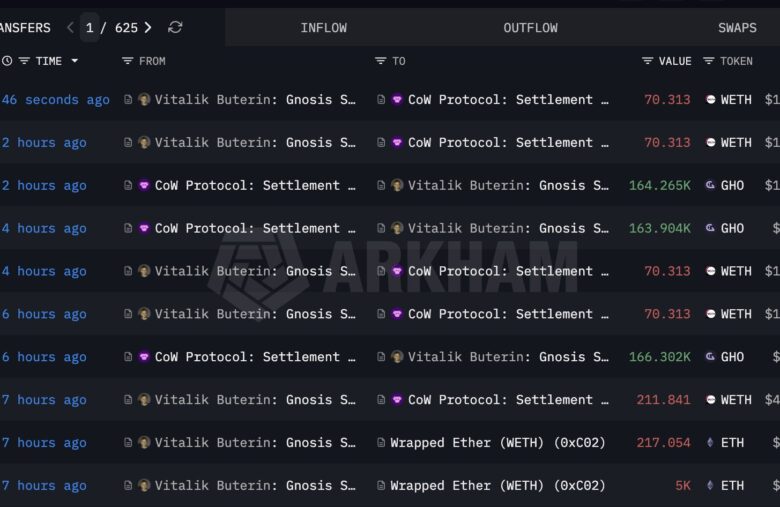Image resolution: width=780 pixels, height=507 pixels.
Task: Open the FROM column filter icon
Action: click(127, 61)
